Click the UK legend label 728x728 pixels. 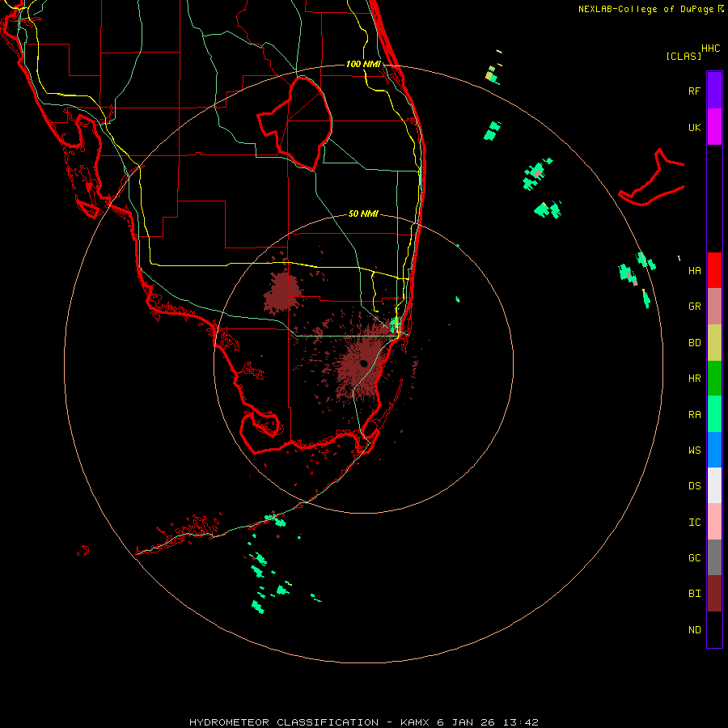(x=694, y=127)
